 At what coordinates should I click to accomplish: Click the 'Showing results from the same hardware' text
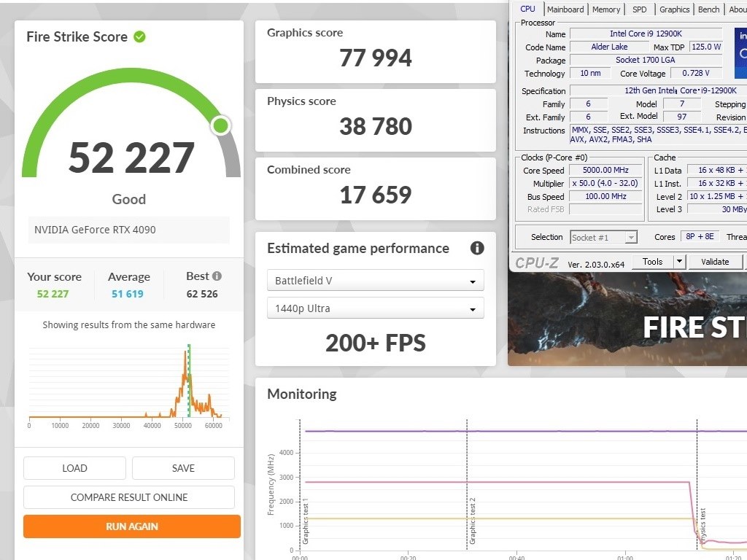[129, 324]
